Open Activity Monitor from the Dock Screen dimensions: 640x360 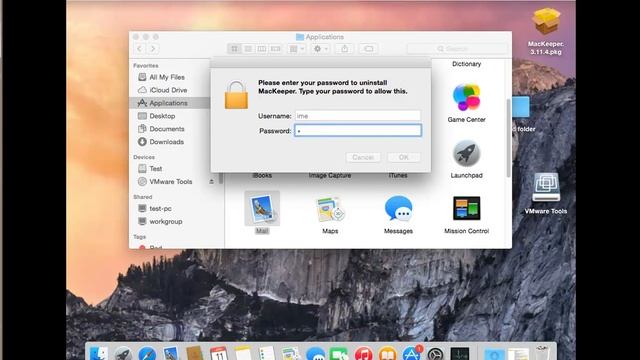pyautogui.click(x=460, y=353)
